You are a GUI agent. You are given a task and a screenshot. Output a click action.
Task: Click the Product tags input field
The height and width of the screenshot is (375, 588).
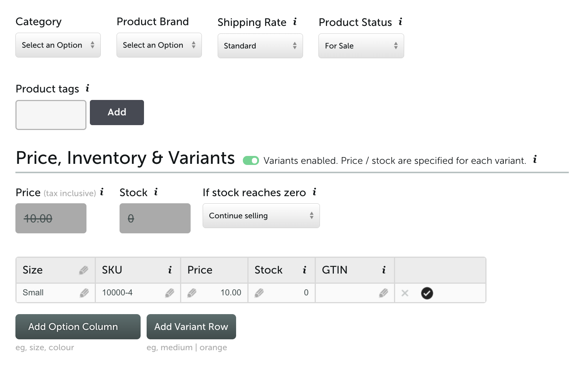pos(51,115)
